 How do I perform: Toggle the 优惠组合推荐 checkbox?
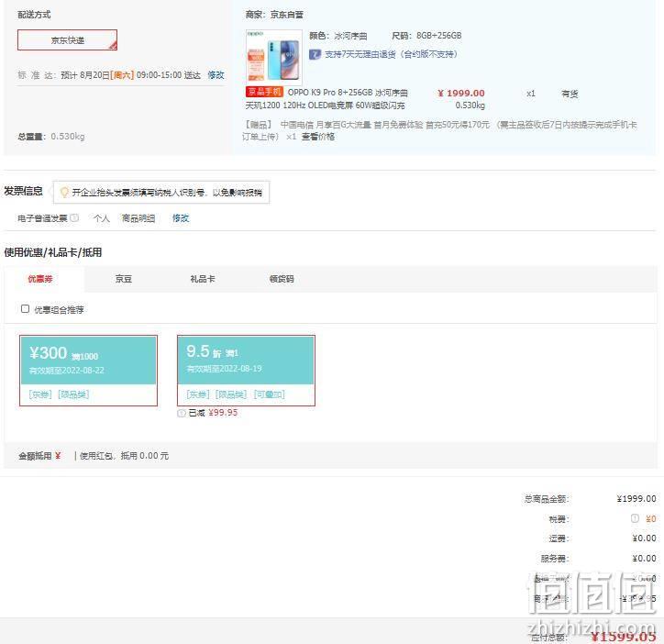25,309
